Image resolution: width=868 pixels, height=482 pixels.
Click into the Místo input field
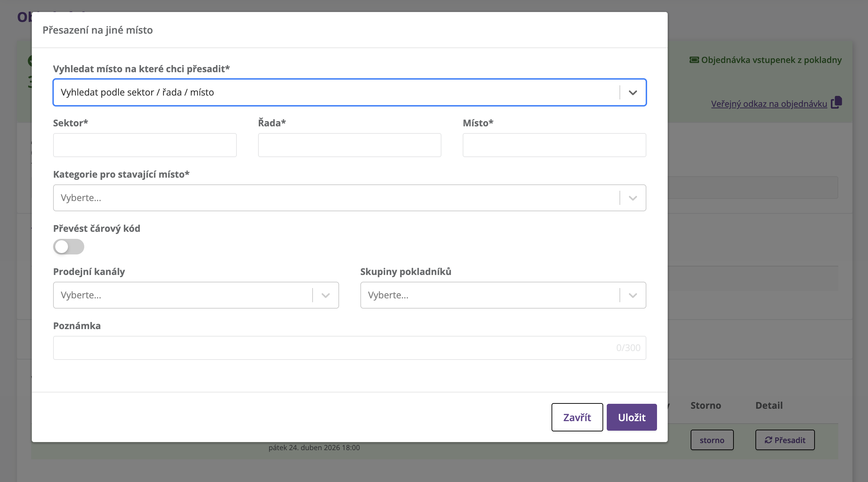[x=554, y=145]
